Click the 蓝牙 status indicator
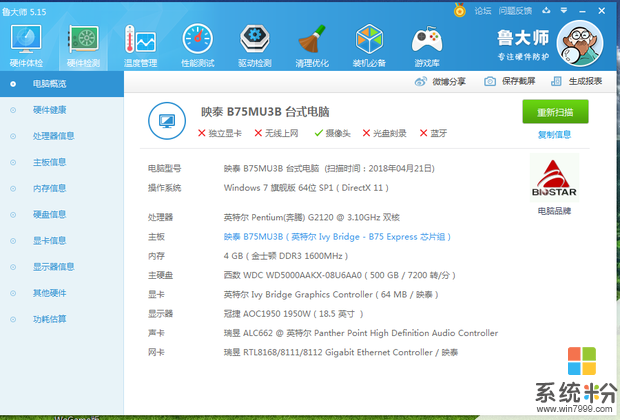Viewport: 620px width, 420px height. [433, 133]
